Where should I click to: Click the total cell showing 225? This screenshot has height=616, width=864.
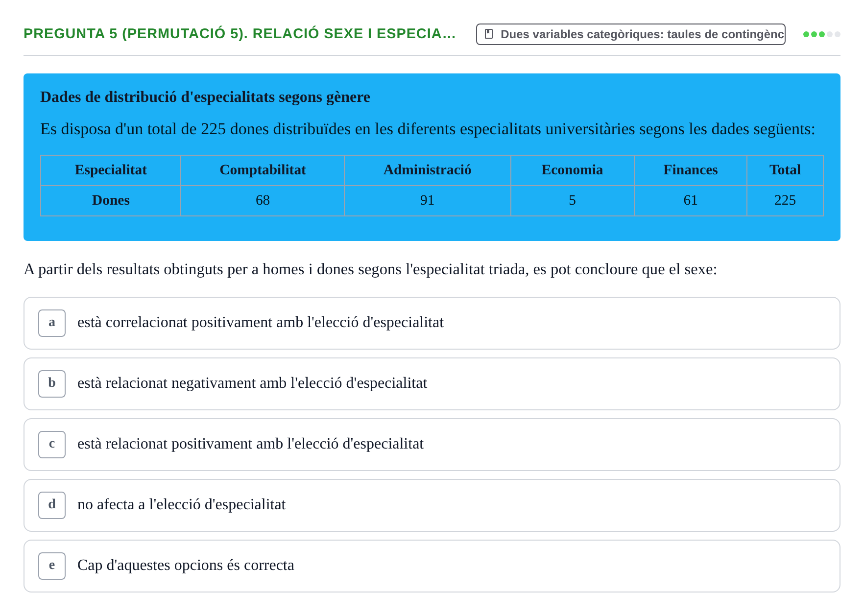pyautogui.click(x=785, y=200)
